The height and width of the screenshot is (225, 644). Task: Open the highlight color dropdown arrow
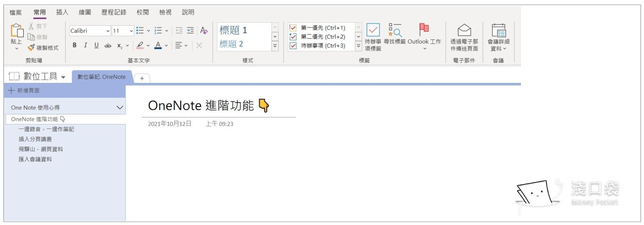[x=148, y=45]
